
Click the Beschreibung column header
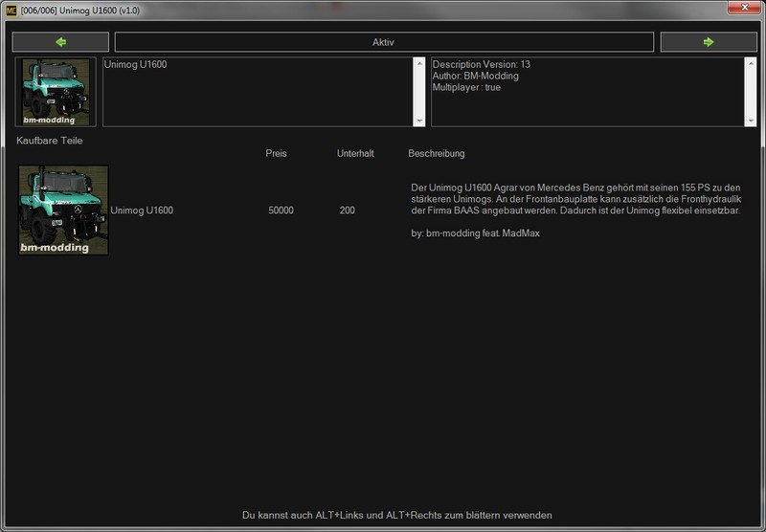(x=437, y=154)
